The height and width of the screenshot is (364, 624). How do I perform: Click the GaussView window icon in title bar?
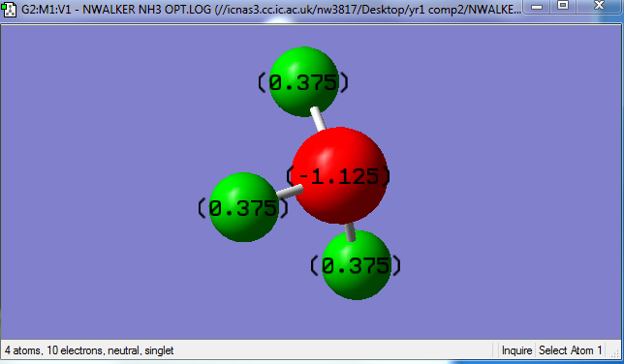pyautogui.click(x=9, y=10)
